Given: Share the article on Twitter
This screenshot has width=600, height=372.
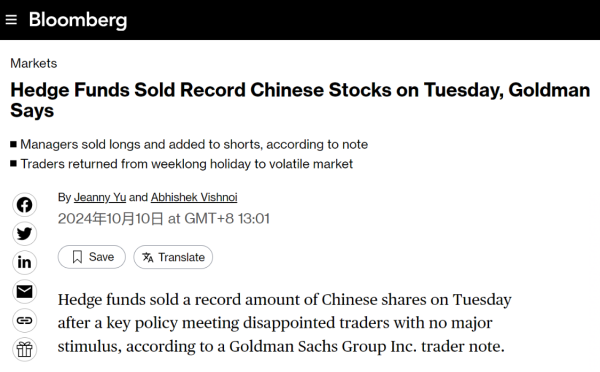Looking at the screenshot, I should 24,233.
